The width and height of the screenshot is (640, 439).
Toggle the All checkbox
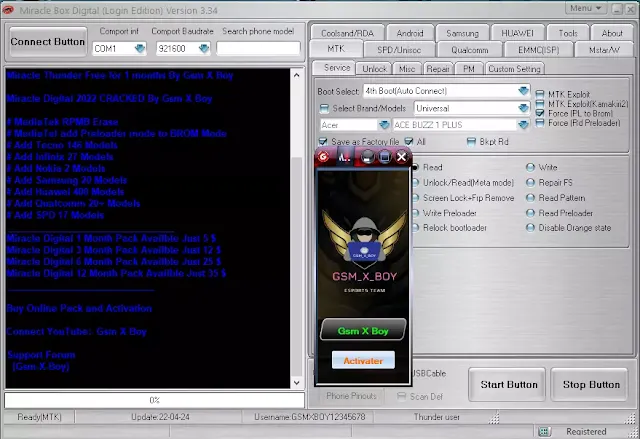pos(409,142)
